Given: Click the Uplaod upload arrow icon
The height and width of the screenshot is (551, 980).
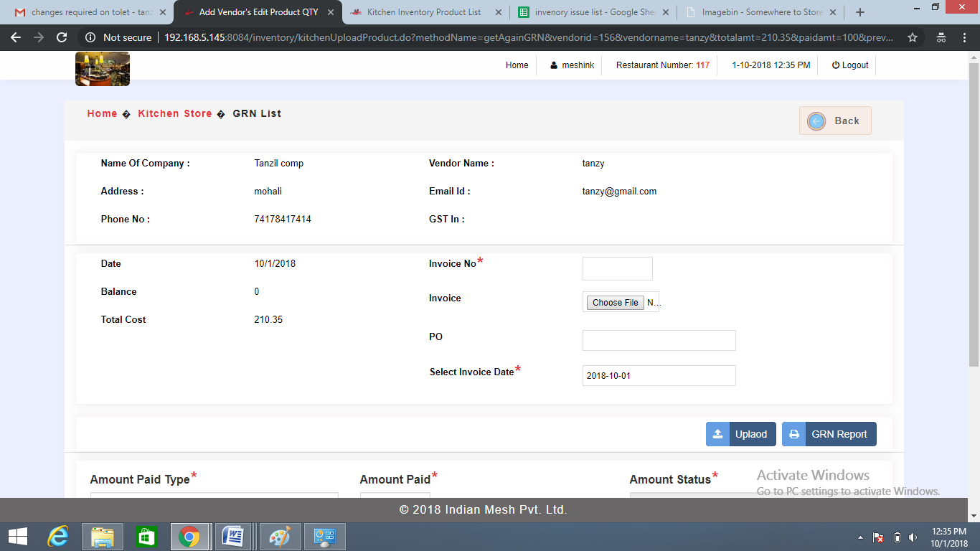Looking at the screenshot, I should 717,434.
